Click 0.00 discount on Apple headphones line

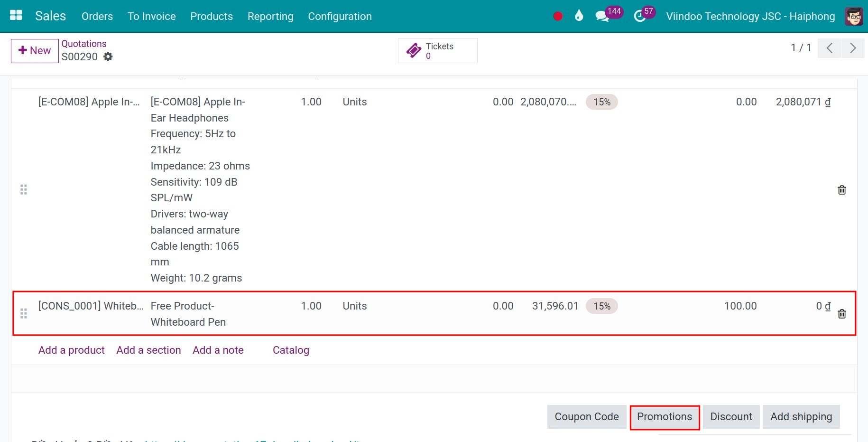[x=746, y=102]
